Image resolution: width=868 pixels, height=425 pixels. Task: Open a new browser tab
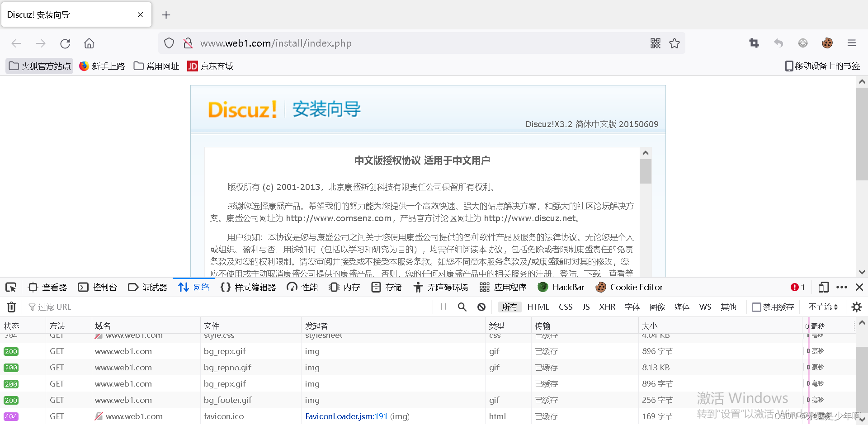[x=166, y=15]
